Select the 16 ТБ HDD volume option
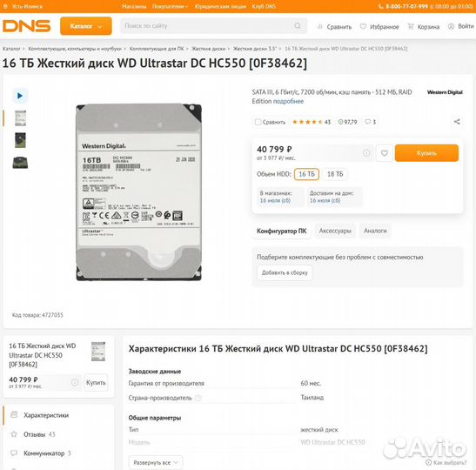Viewport: 476px width, 470px height. [x=306, y=174]
